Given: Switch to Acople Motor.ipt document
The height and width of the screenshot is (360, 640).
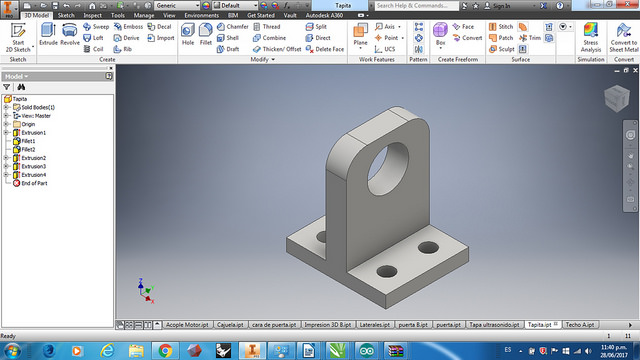Looking at the screenshot, I should tap(187, 325).
